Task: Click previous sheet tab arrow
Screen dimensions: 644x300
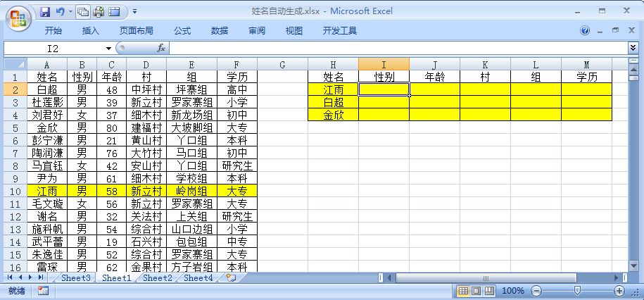Action: tap(20, 277)
